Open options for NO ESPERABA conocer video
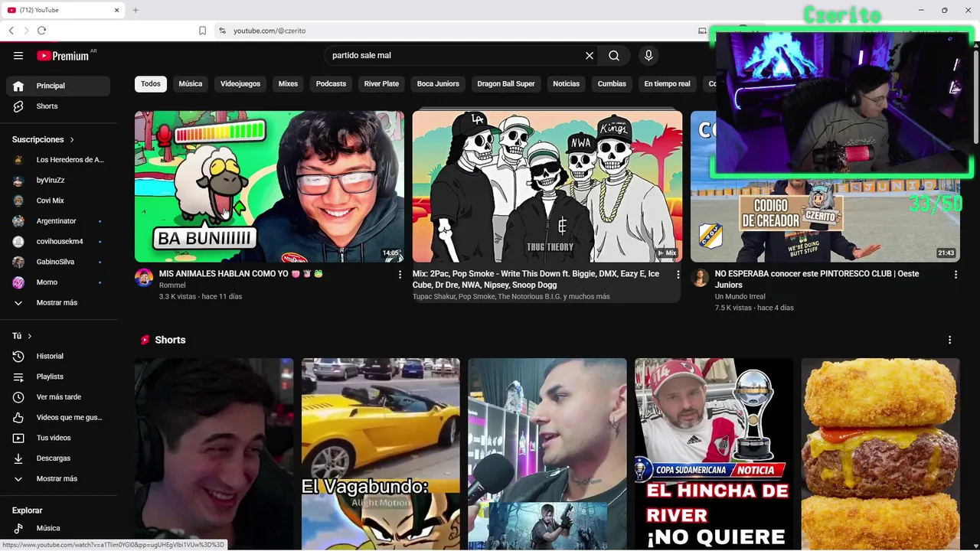 coord(955,274)
